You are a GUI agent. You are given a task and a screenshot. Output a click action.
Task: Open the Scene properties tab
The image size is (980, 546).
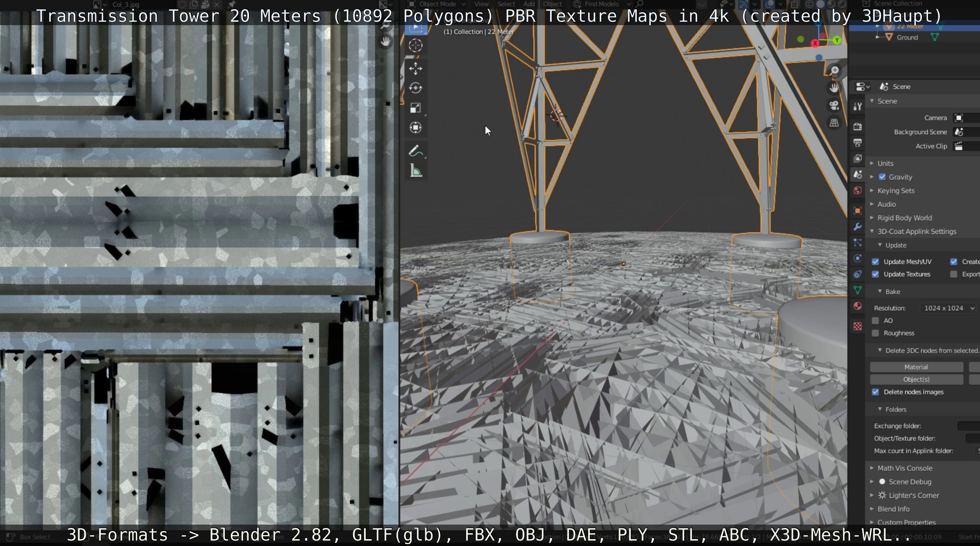click(x=858, y=175)
